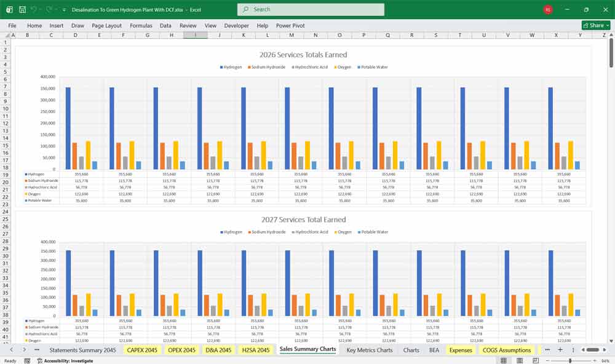The width and height of the screenshot is (615, 364).
Task: Switch to Normal view from the status bar
Action: pyautogui.click(x=503, y=359)
